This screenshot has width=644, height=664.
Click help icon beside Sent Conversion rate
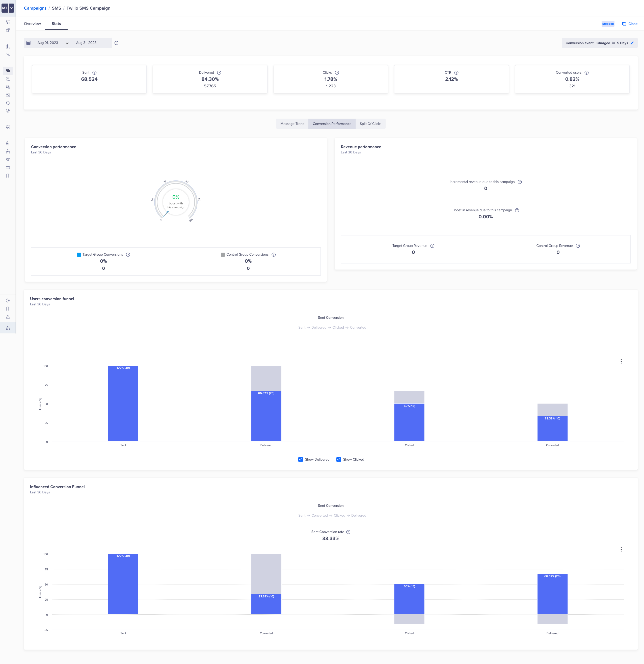(x=348, y=532)
